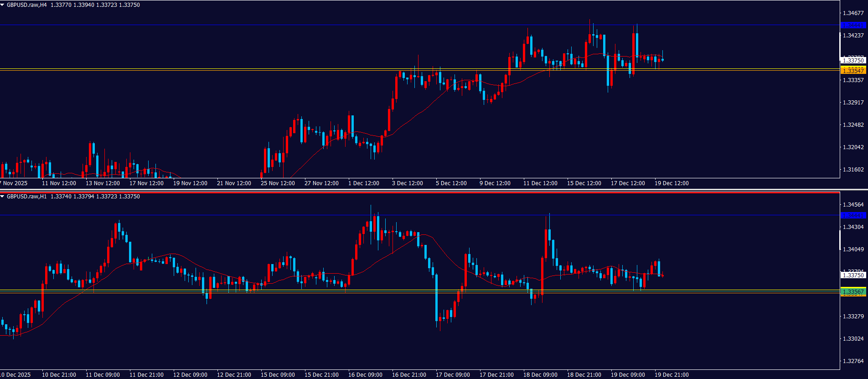This screenshot has width=868, height=379.
Task: Click the 25 Nov 12:00 label on H4 time axis
Action: pyautogui.click(x=278, y=183)
